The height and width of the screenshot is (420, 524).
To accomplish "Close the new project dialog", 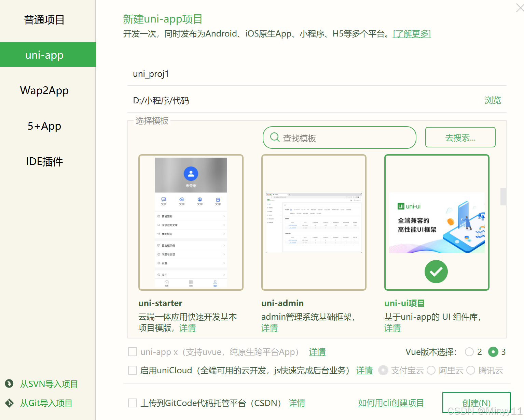I will 520,8.
